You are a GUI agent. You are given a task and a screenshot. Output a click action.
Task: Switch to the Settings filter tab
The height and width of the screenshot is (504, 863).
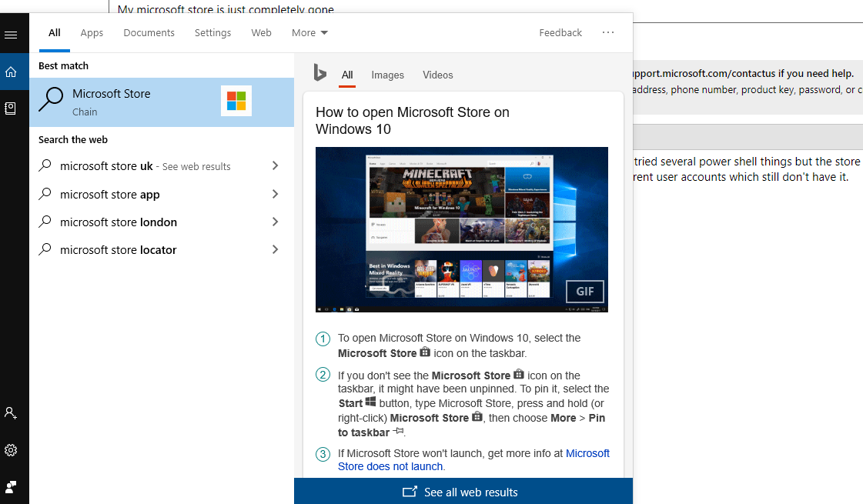click(213, 33)
